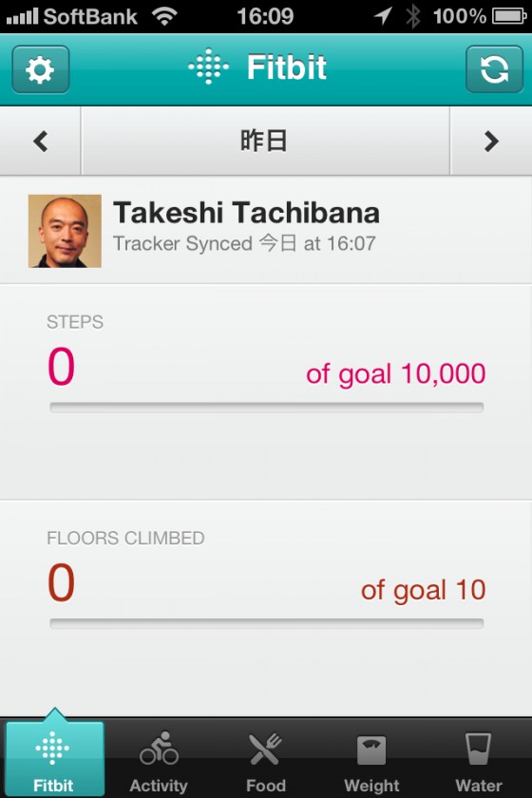Image resolution: width=532 pixels, height=798 pixels.
Task: Open the Weight scale tab
Action: click(x=371, y=760)
